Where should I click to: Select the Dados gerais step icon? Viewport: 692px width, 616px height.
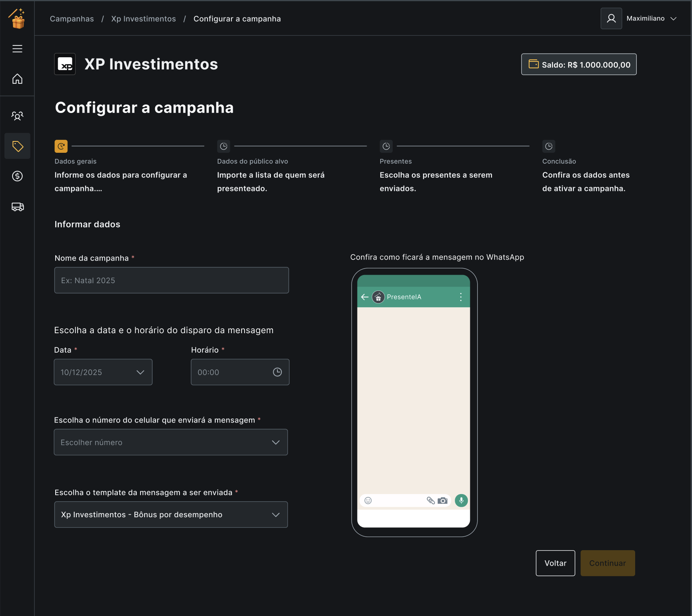pos(61,146)
